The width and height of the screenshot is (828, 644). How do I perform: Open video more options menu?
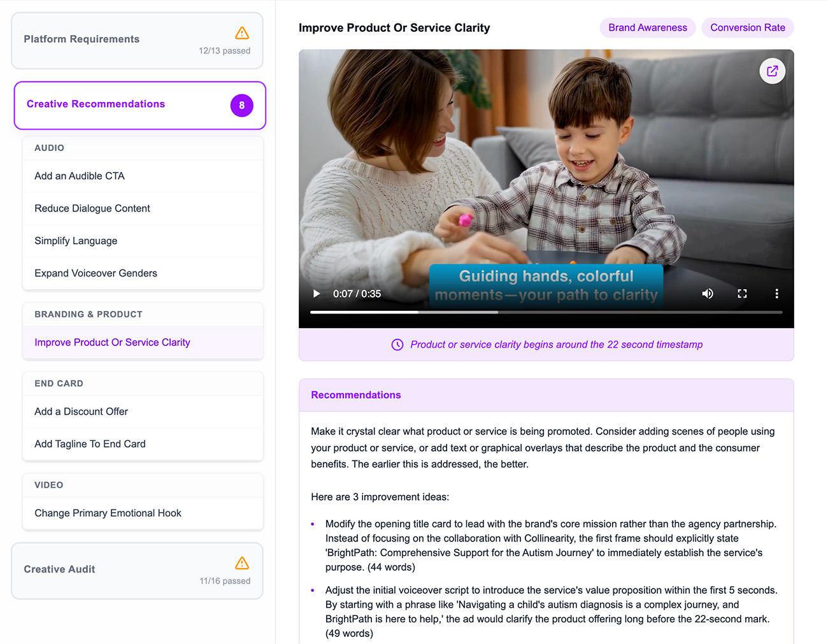776,294
